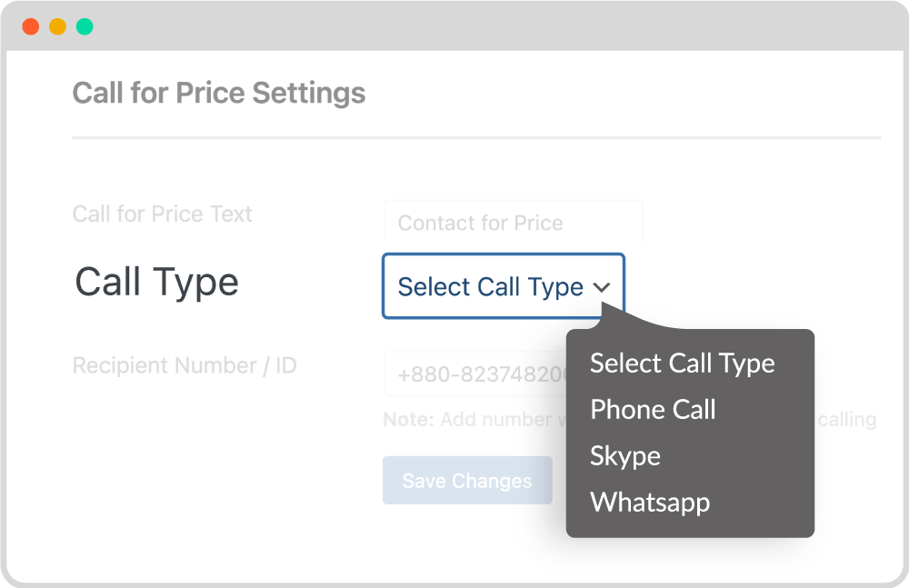The height and width of the screenshot is (588, 909).
Task: Click the Call Type label
Action: (x=156, y=283)
